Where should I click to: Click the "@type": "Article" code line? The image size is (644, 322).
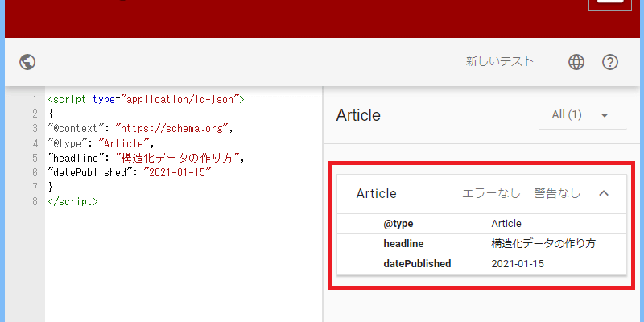click(x=101, y=143)
